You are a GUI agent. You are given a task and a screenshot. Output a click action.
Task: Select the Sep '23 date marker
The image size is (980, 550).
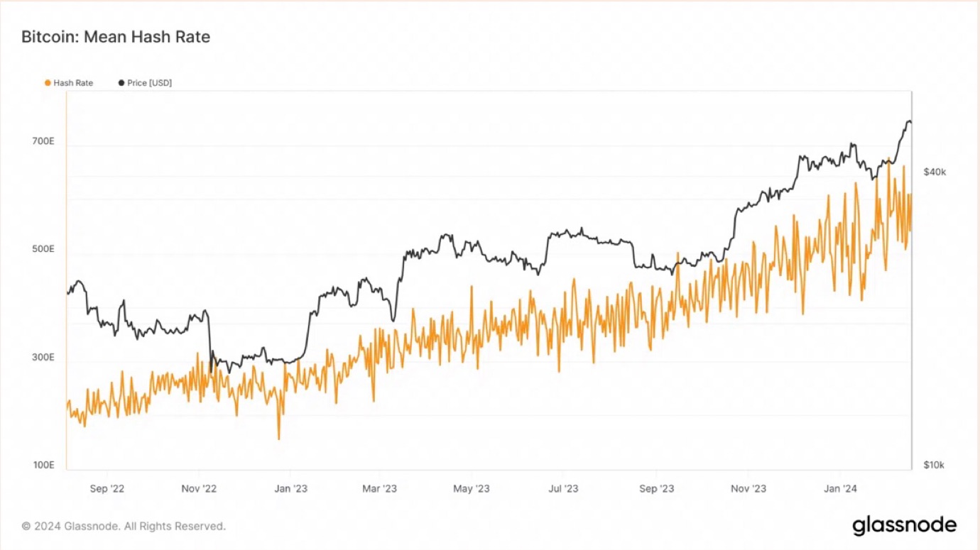656,488
